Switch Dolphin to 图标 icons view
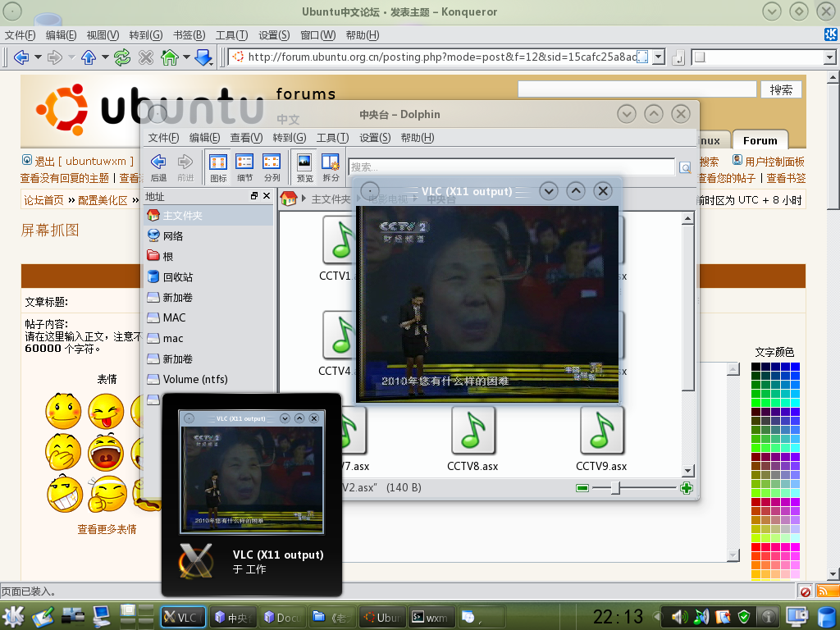Screen dimensions: 840x630 coord(218,167)
